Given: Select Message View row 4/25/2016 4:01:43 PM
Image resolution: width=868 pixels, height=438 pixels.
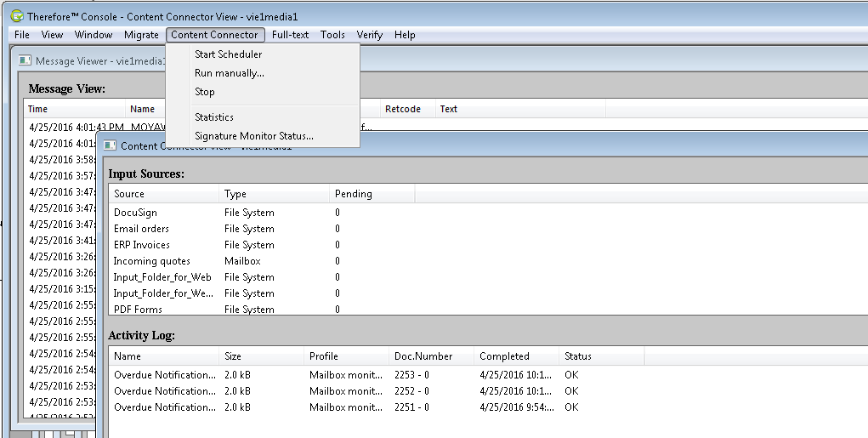Looking at the screenshot, I should click(77, 127).
